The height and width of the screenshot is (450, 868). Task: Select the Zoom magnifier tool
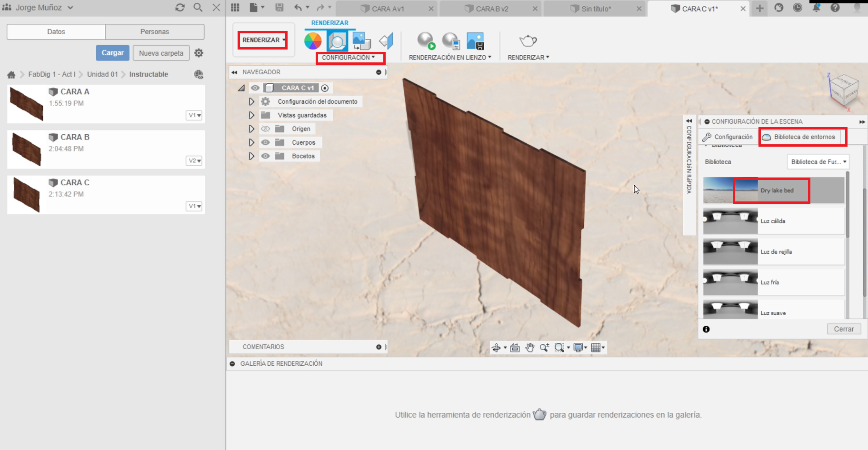click(x=545, y=348)
